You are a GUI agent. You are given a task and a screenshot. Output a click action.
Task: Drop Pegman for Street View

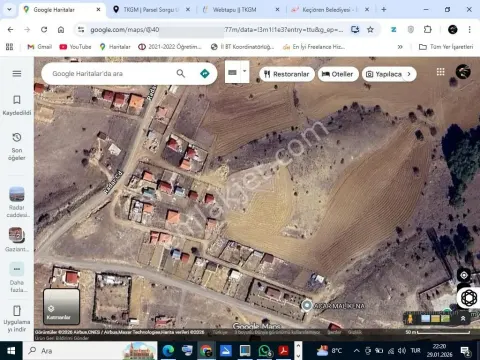coord(410,319)
